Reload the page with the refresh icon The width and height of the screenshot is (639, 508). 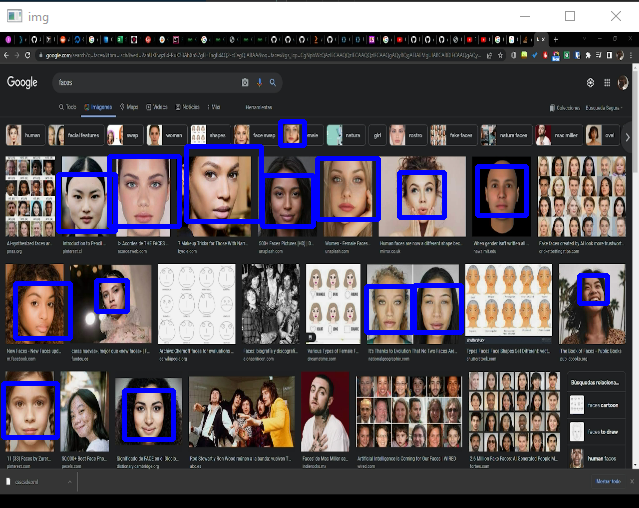[x=27, y=55]
